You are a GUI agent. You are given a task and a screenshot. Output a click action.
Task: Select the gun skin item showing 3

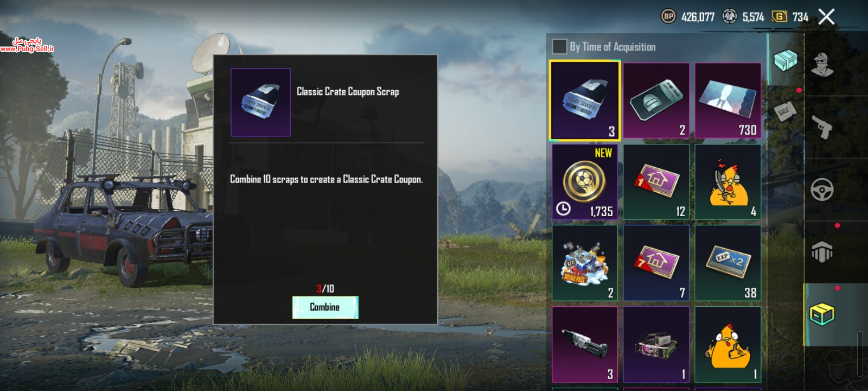[x=585, y=344]
